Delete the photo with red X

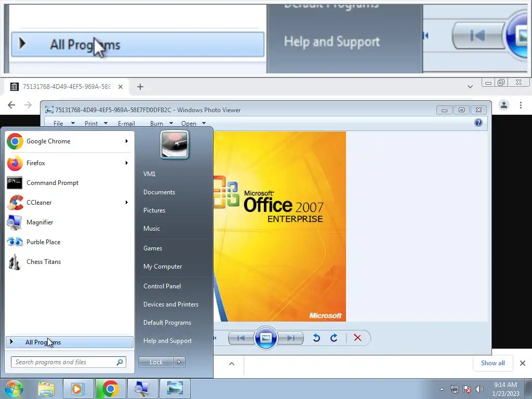coord(357,338)
